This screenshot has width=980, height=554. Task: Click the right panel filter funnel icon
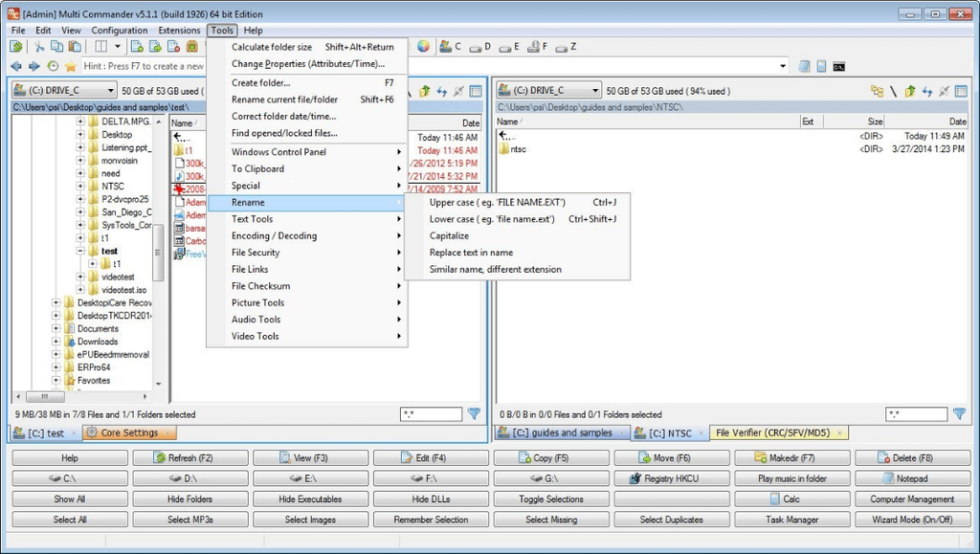coord(959,413)
